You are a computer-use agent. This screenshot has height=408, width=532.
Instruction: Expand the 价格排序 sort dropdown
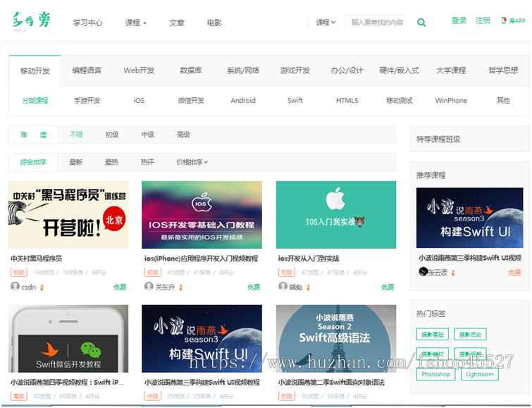[192, 162]
